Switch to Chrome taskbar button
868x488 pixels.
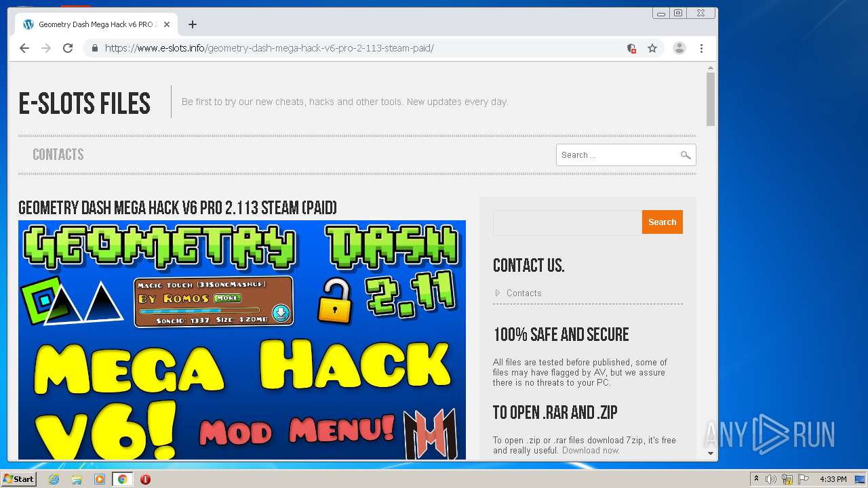tap(122, 479)
